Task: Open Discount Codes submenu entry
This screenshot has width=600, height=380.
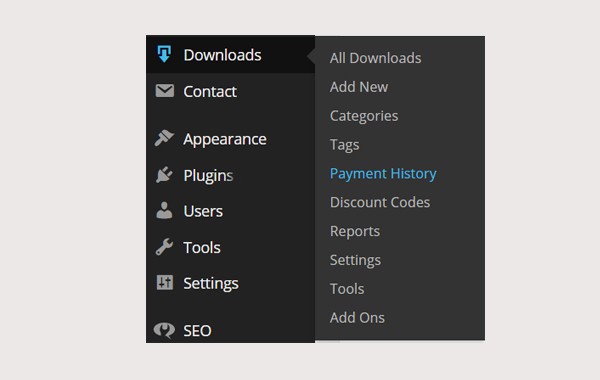Action: [380, 202]
